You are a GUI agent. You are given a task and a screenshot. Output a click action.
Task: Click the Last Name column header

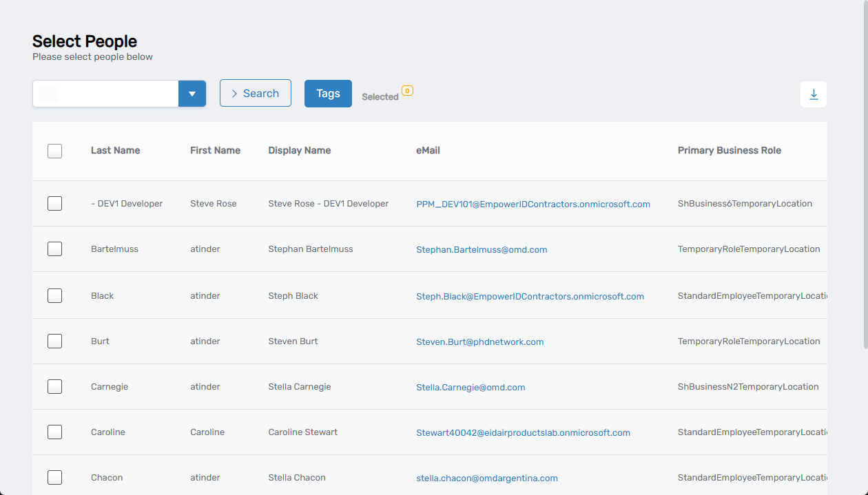(115, 150)
